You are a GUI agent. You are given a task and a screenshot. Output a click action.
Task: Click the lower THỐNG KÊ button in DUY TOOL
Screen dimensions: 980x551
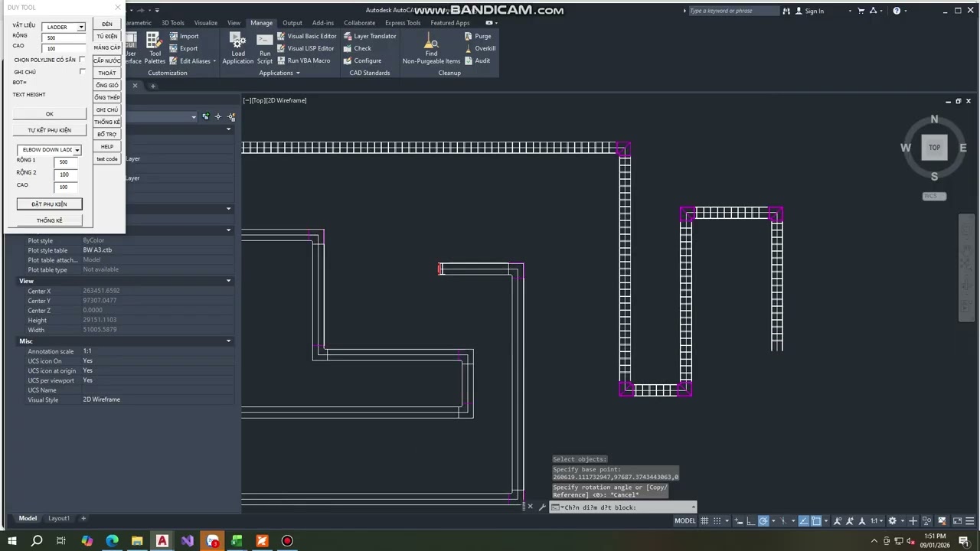(x=50, y=220)
